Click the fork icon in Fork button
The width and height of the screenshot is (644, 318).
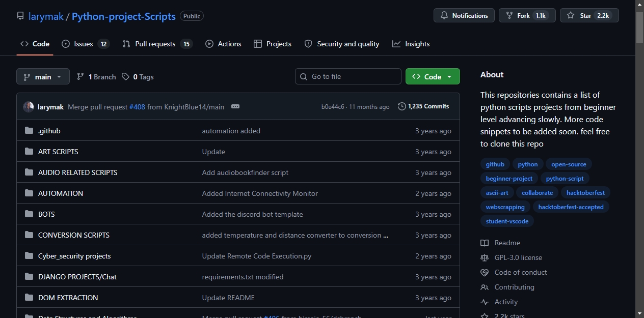pos(509,15)
